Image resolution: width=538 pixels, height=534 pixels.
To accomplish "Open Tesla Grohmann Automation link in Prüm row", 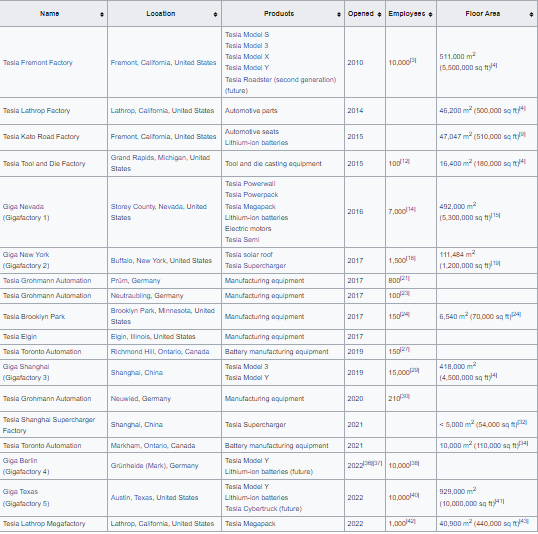I will tap(47, 281).
